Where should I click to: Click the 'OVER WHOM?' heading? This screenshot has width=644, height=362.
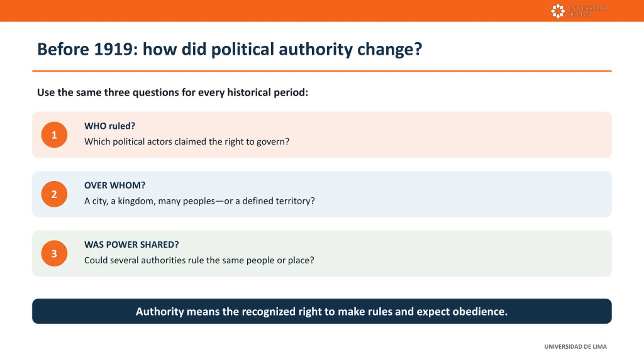[115, 185]
